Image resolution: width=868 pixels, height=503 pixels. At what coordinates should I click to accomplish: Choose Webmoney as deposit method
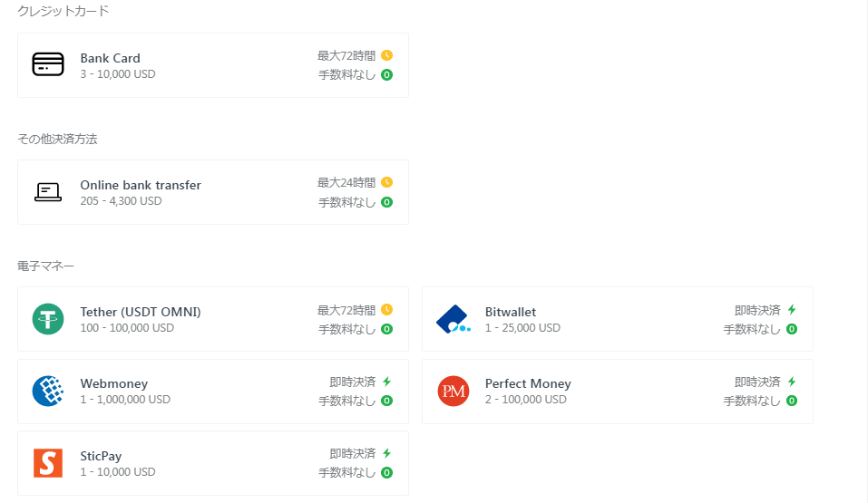point(213,392)
